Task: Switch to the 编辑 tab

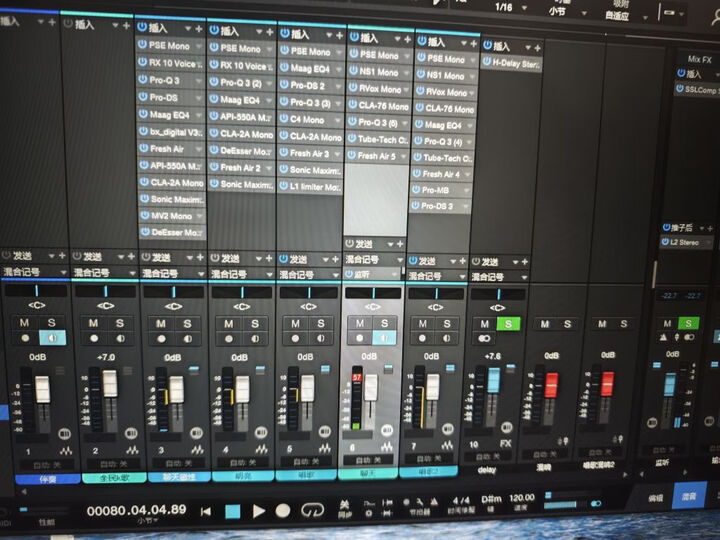Action: (655, 498)
